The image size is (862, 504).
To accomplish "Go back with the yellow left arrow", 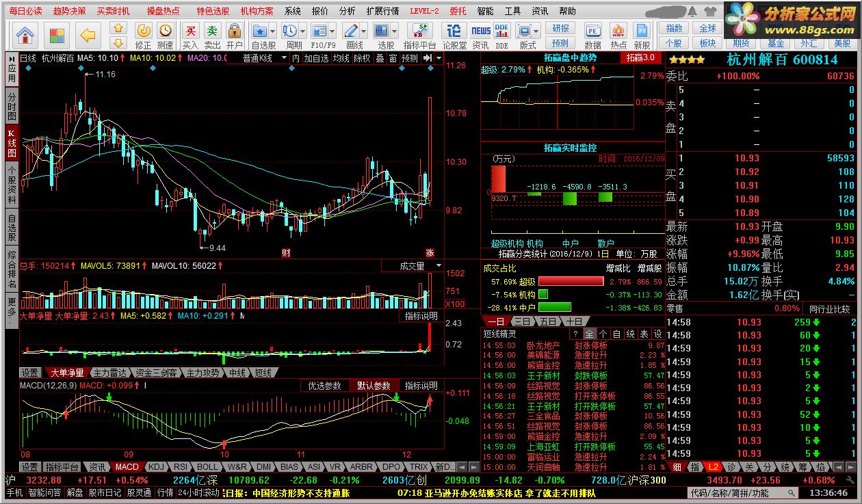I will point(88,34).
